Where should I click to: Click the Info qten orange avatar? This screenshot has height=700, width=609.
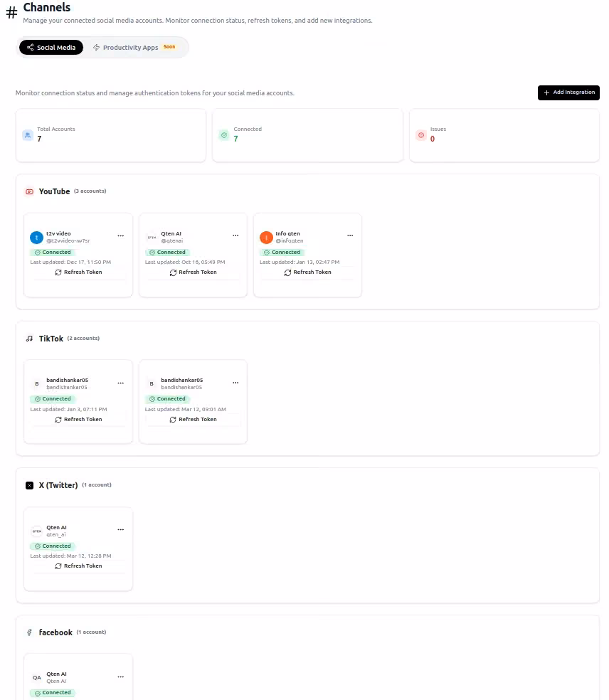point(266,238)
